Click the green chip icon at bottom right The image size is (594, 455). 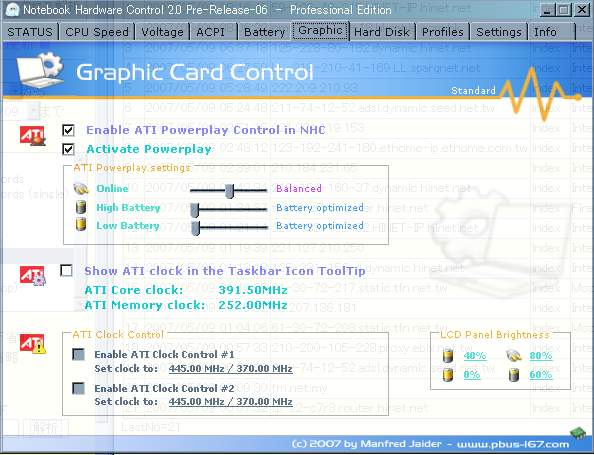pos(578,433)
